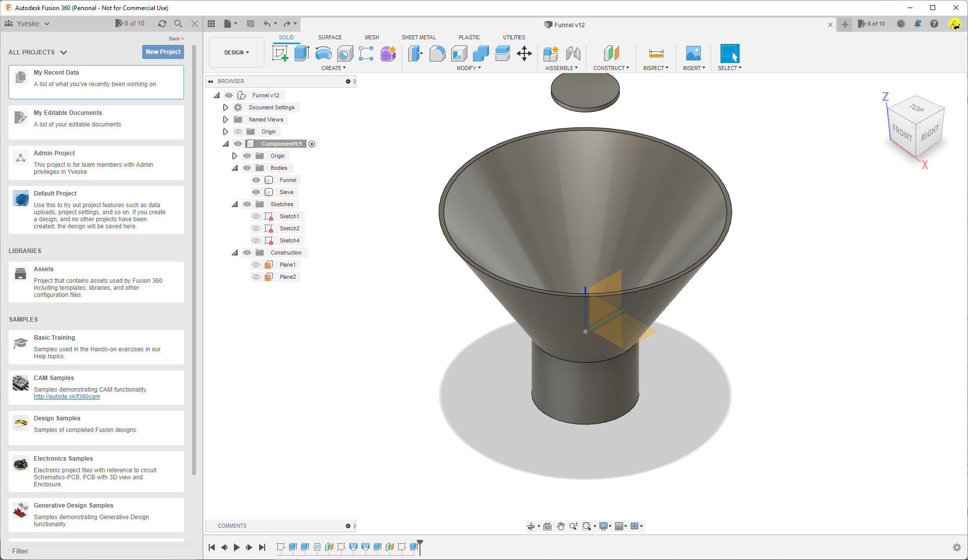Screen dimensions: 968x560
Task: Collapse the Sketches folder
Action: point(235,204)
